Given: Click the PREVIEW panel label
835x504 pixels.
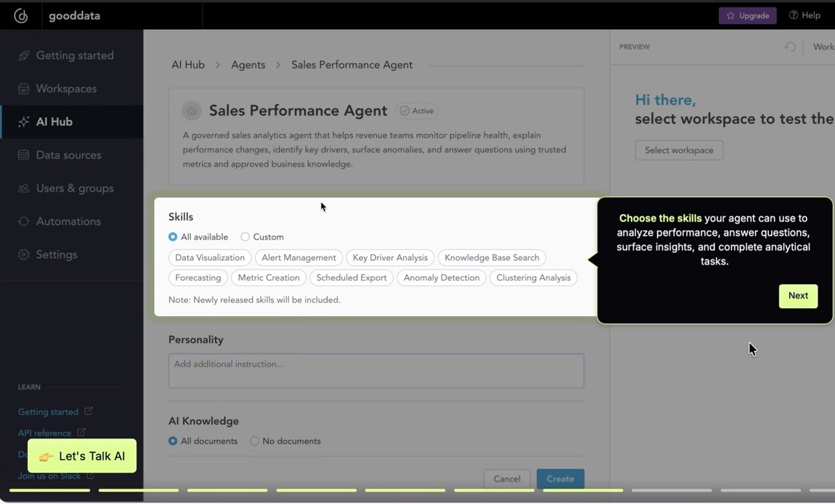Looking at the screenshot, I should pyautogui.click(x=634, y=47).
